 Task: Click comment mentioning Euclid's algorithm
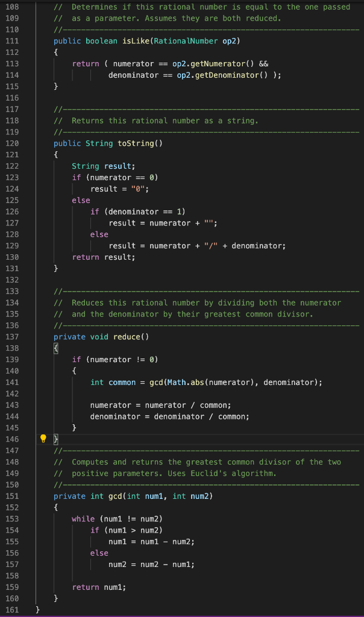coord(165,474)
